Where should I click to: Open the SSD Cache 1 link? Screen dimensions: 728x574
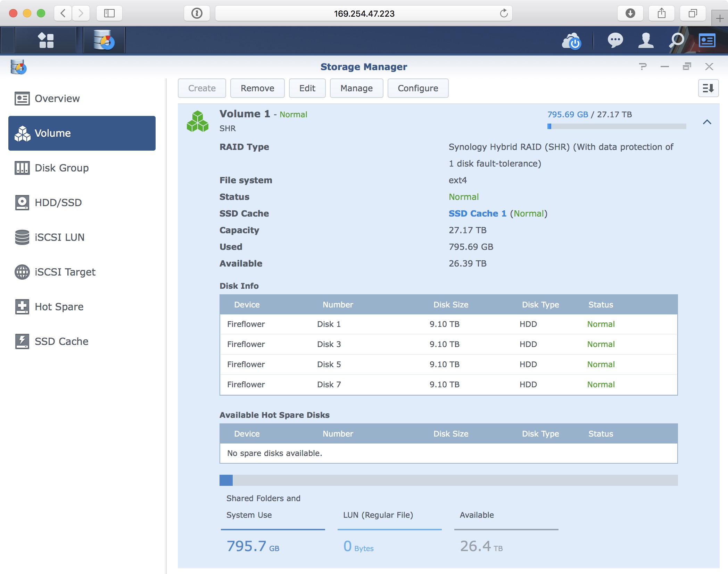click(x=478, y=213)
